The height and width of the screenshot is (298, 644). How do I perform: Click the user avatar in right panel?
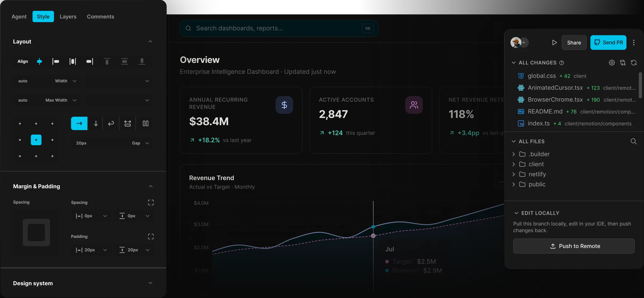click(515, 42)
